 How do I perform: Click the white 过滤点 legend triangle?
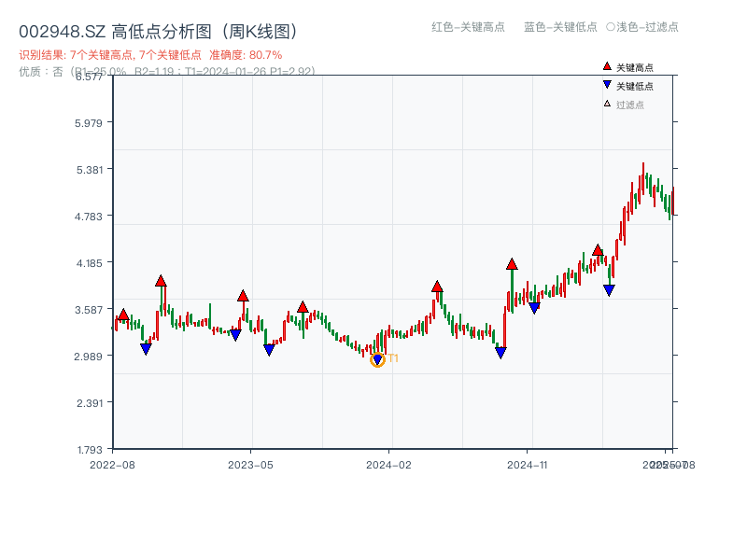click(607, 104)
